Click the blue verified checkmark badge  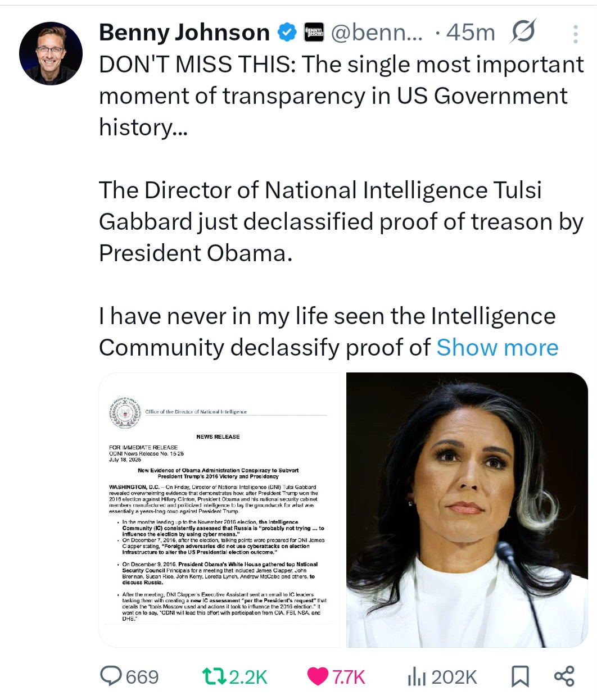[287, 33]
